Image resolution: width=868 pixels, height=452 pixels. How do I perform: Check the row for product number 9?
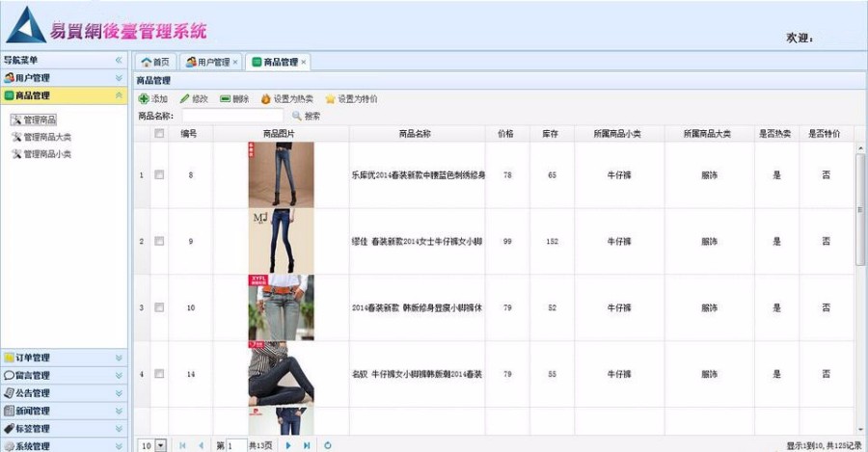[159, 241]
